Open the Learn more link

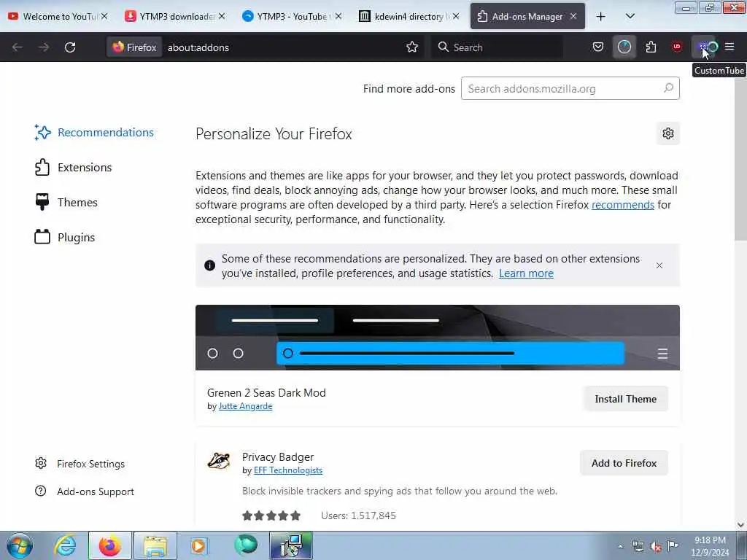click(526, 273)
